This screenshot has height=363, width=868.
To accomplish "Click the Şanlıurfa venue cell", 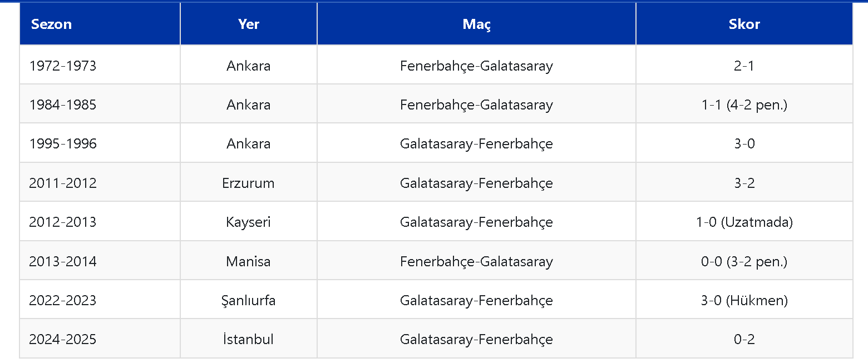I will point(248,300).
